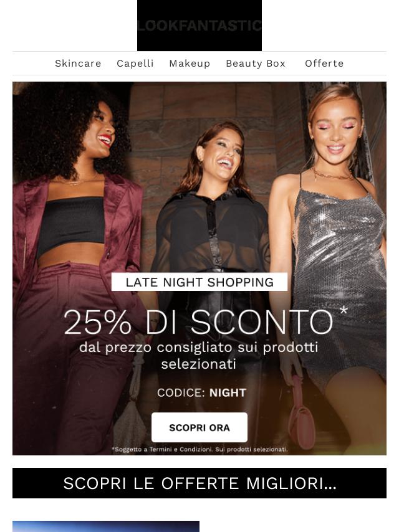
Task: Open the Skincare category
Action: tap(78, 64)
